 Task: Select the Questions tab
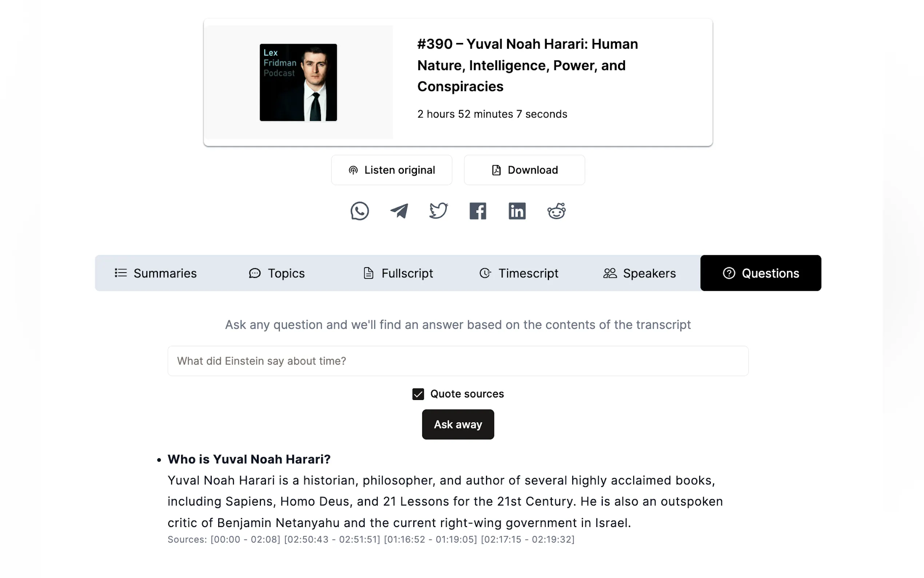(761, 273)
